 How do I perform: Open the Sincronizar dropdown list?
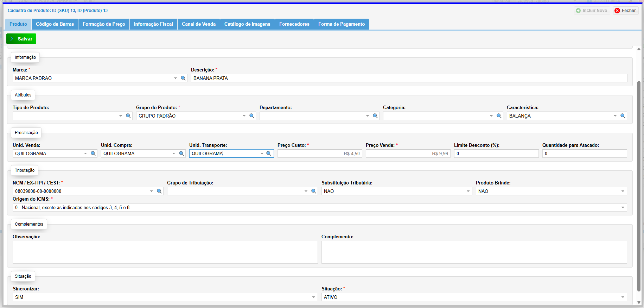click(x=314, y=297)
